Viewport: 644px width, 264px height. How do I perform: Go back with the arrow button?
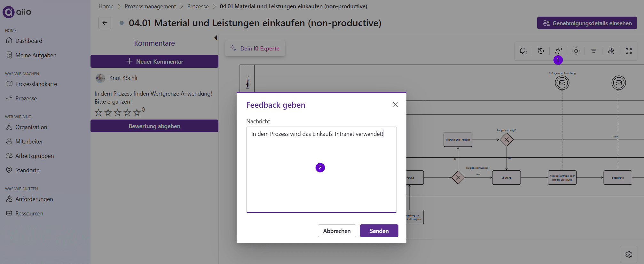(105, 23)
